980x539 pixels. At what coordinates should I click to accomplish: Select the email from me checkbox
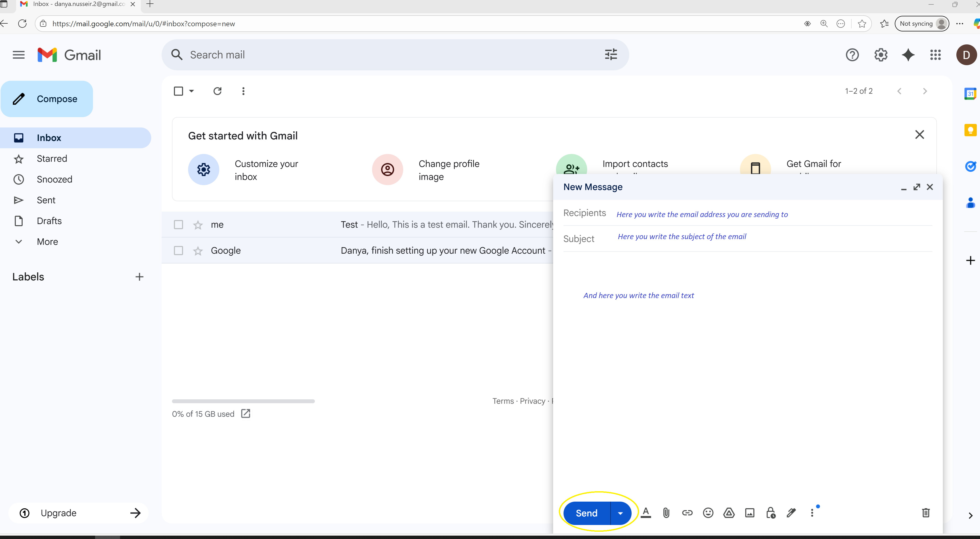pyautogui.click(x=178, y=225)
